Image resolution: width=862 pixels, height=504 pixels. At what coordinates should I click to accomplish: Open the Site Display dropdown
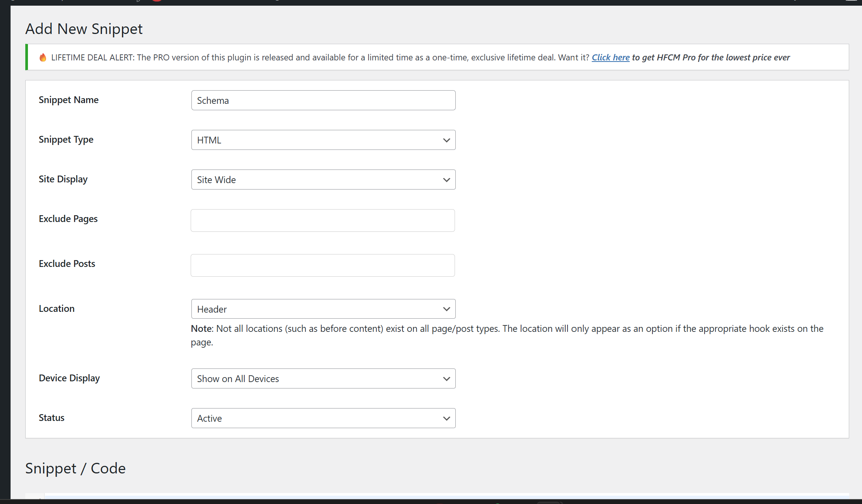click(x=323, y=179)
